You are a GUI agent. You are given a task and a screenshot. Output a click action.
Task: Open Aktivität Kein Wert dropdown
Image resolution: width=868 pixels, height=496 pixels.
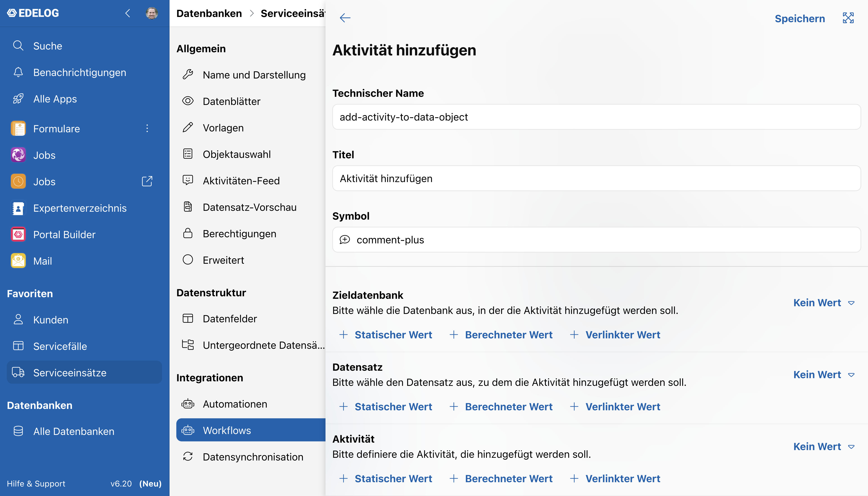point(824,447)
